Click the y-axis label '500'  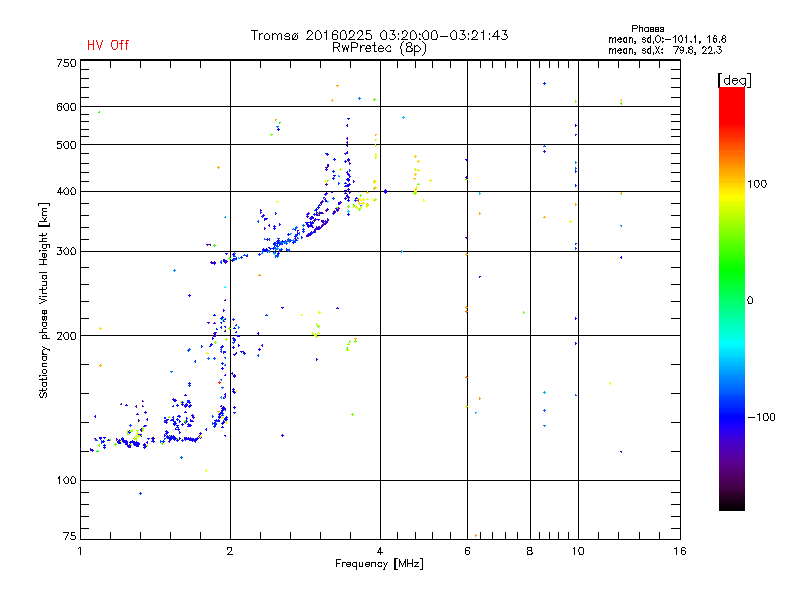[66, 145]
